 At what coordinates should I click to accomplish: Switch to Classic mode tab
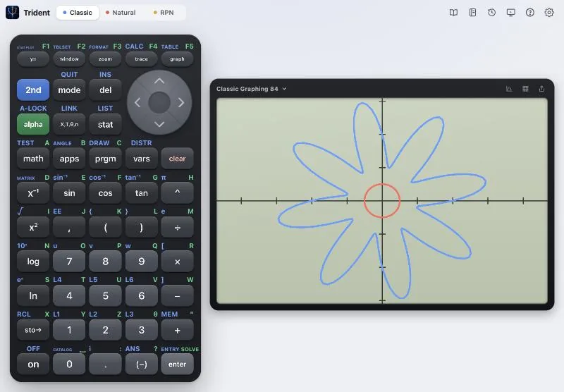(78, 13)
